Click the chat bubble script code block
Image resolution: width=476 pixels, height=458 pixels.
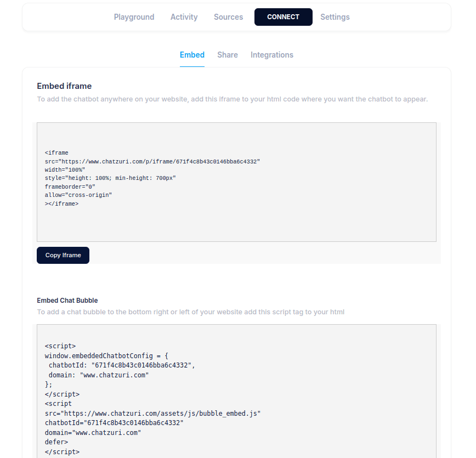pyautogui.click(x=236, y=395)
